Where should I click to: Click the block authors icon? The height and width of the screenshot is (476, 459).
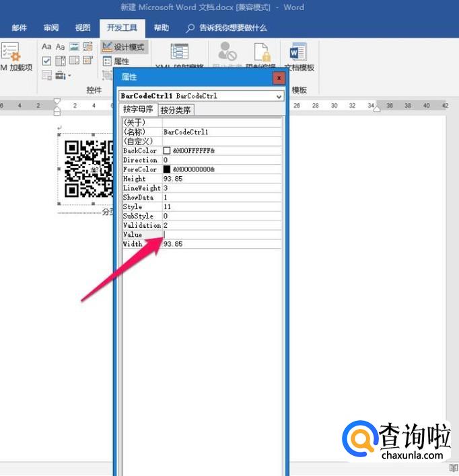pos(227,51)
